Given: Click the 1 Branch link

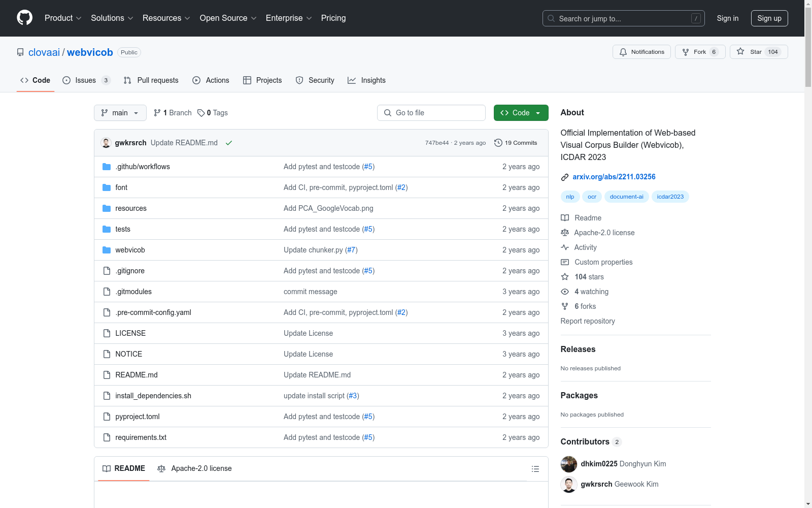Looking at the screenshot, I should coord(173,113).
